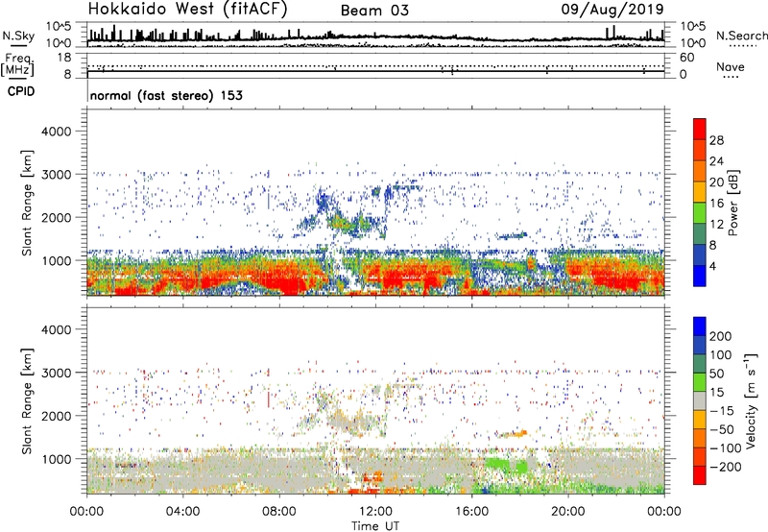Click the velocity colorbar value -50
Image resolution: width=768 pixels, height=532 pixels.
pos(723,429)
